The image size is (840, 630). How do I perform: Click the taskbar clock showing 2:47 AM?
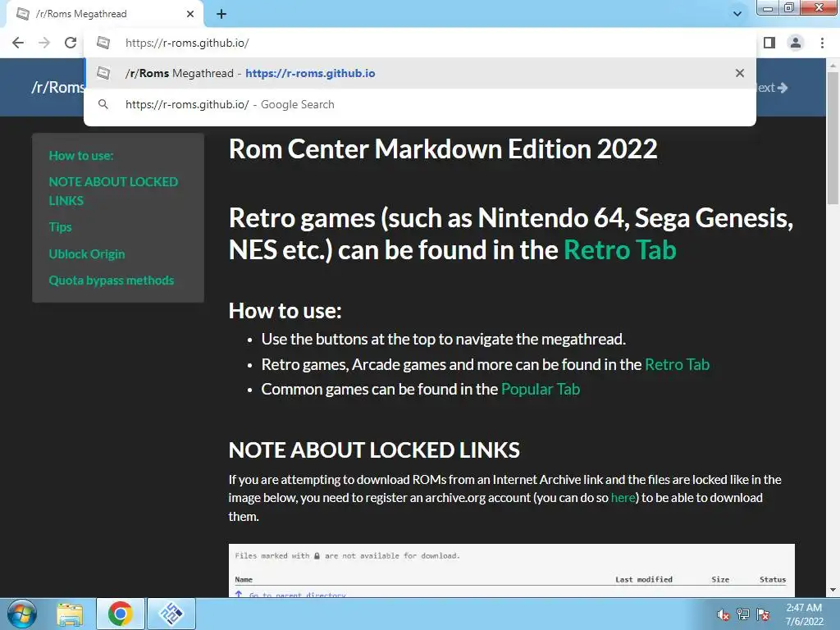pyautogui.click(x=804, y=614)
